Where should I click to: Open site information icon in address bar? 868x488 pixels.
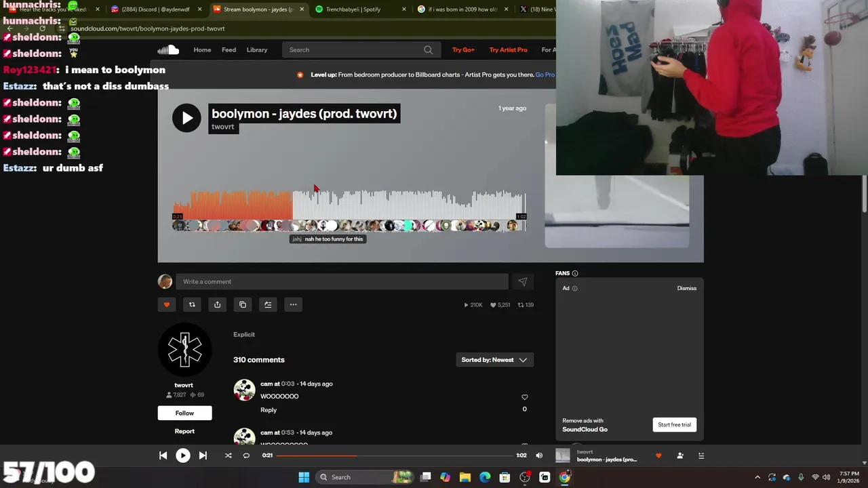[x=62, y=28]
